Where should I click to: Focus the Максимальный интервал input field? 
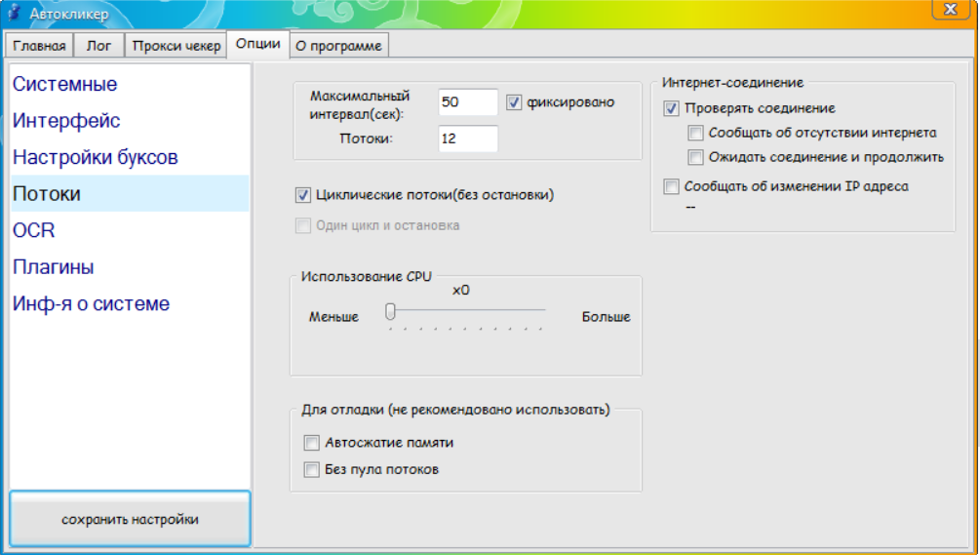(467, 101)
